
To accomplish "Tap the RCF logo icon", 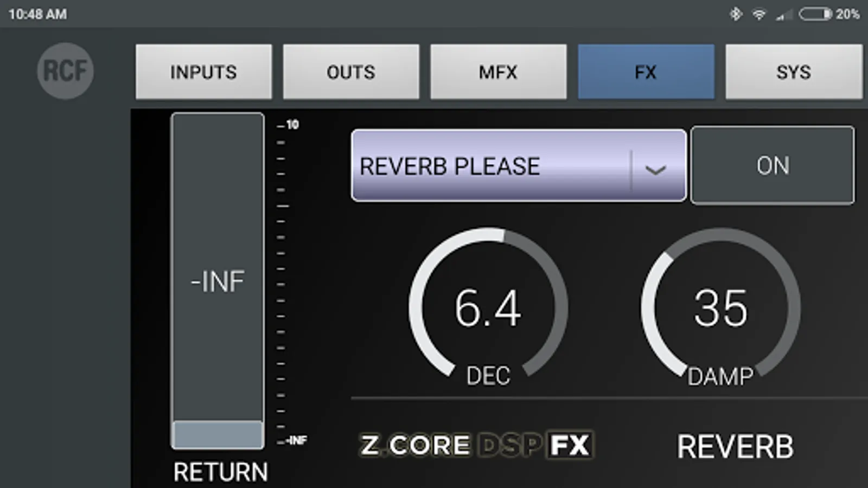I will pos(65,71).
